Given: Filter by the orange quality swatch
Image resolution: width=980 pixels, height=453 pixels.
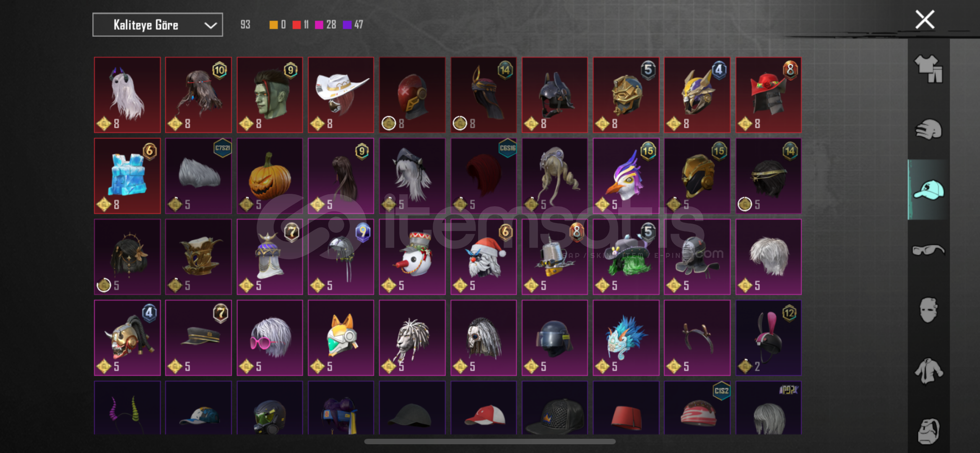Looking at the screenshot, I should click(x=273, y=25).
